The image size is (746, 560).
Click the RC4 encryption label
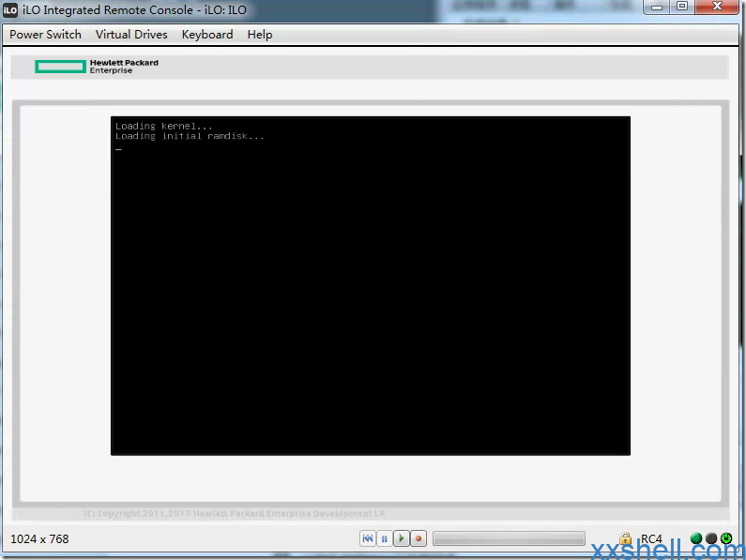[x=651, y=539]
